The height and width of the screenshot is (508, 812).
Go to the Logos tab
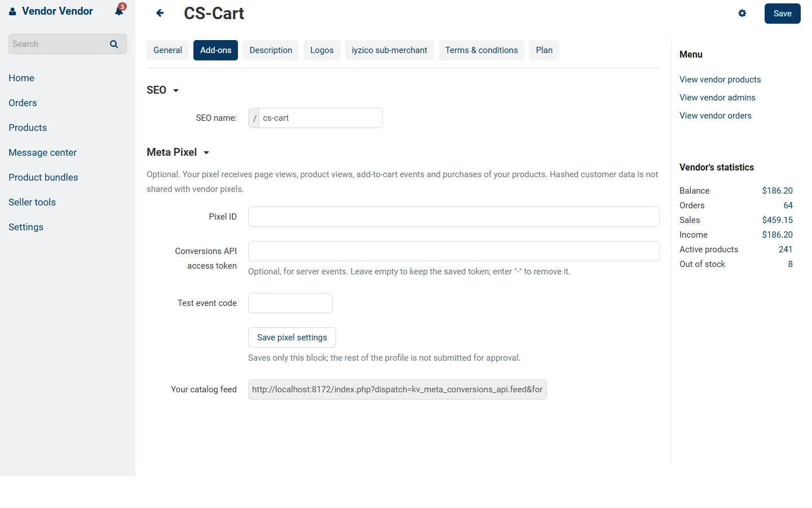(x=322, y=50)
